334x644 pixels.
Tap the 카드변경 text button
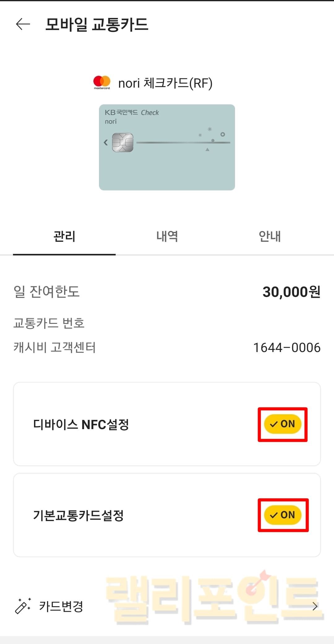61,606
